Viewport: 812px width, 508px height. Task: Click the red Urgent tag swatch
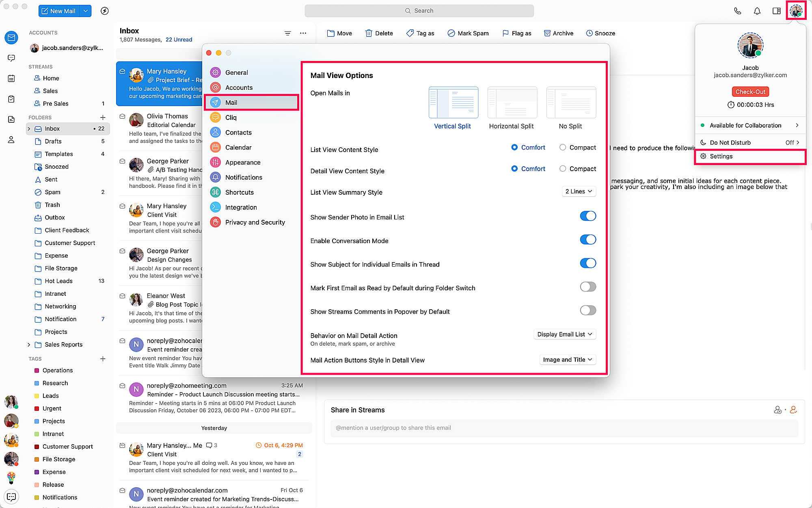pos(37,408)
